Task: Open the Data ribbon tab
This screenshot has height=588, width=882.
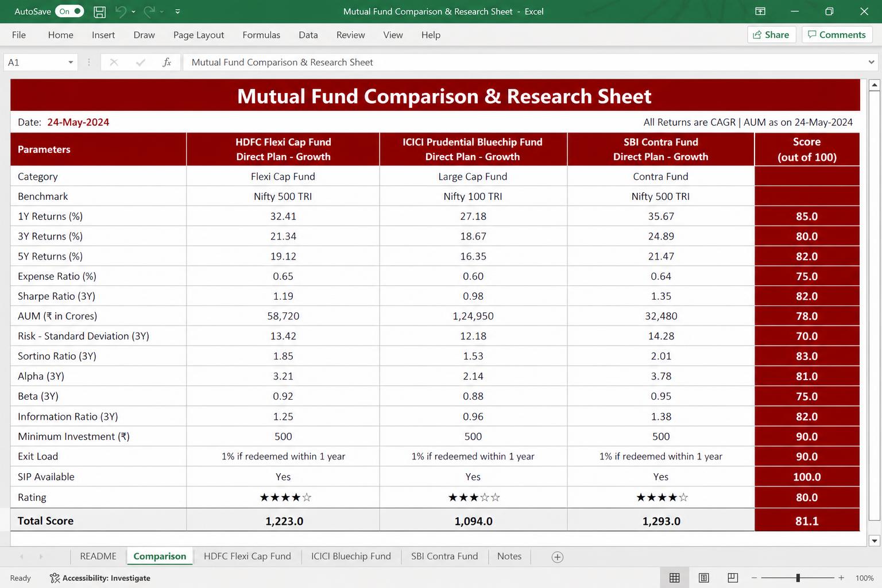Action: (308, 35)
